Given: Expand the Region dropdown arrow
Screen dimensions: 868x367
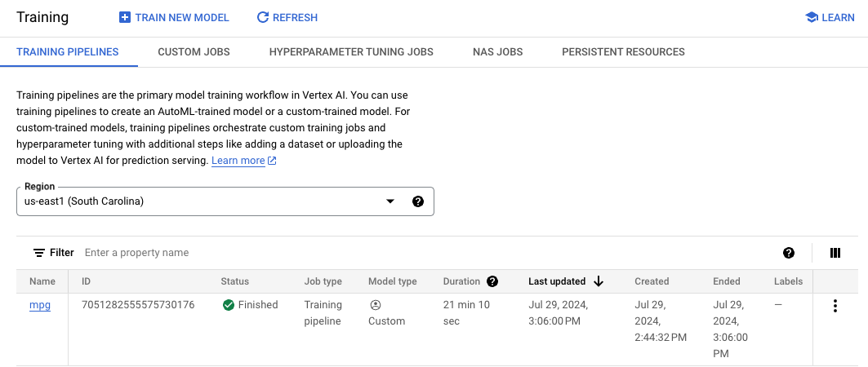Looking at the screenshot, I should click(390, 201).
